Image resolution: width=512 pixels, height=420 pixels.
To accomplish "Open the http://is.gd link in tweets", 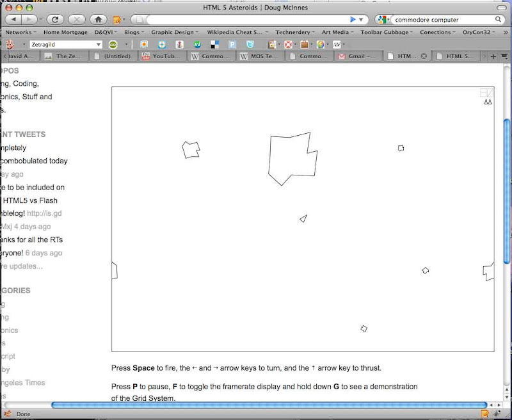I will [44, 213].
